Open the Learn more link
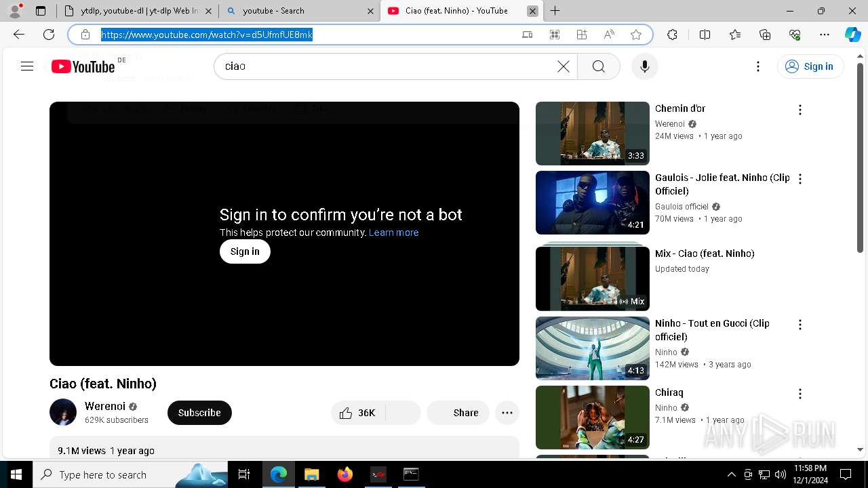Screen dimensions: 868x488 pyautogui.click(x=394, y=232)
